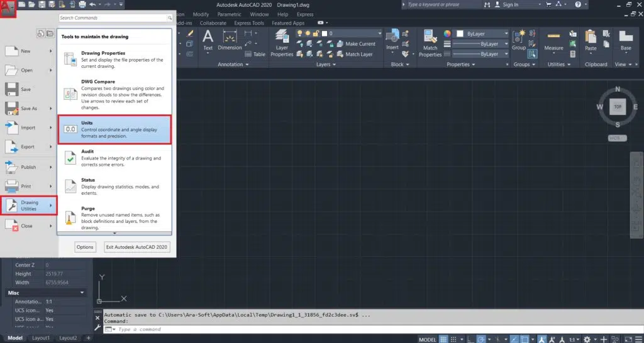The width and height of the screenshot is (644, 343).
Task: Open the Drawing Utilities menu entry
Action: pos(30,205)
